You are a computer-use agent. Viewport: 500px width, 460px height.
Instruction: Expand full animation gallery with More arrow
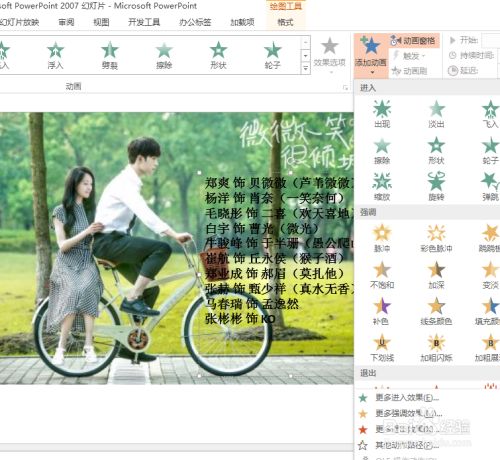[x=306, y=68]
